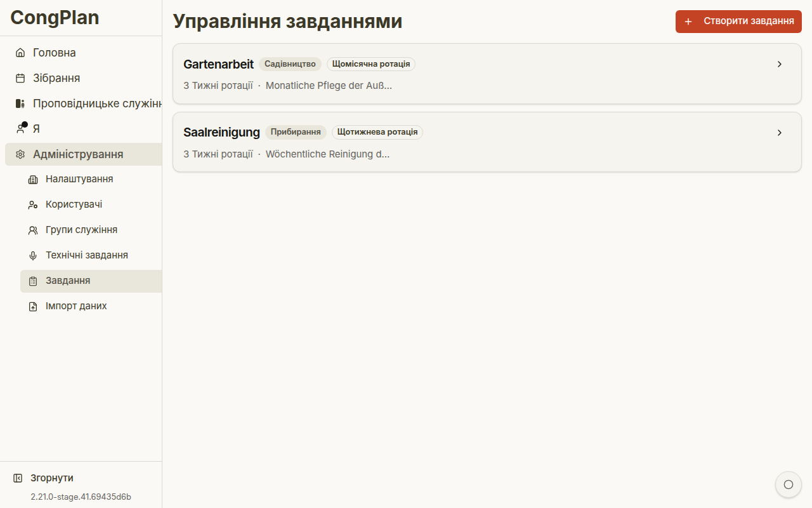This screenshot has width=812, height=508.
Task: Click the Щомісячна ротація badge
Action: tap(371, 64)
